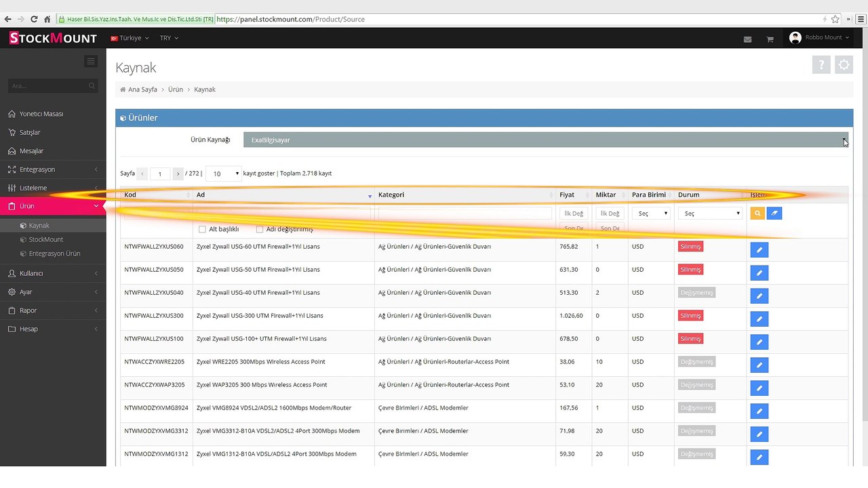Click the magnifier icon in the sidebar search
Screen dimensions: 868x488
pos(92,86)
